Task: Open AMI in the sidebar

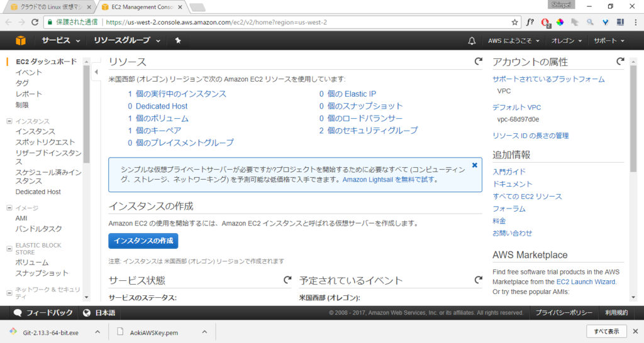Action: click(x=21, y=218)
